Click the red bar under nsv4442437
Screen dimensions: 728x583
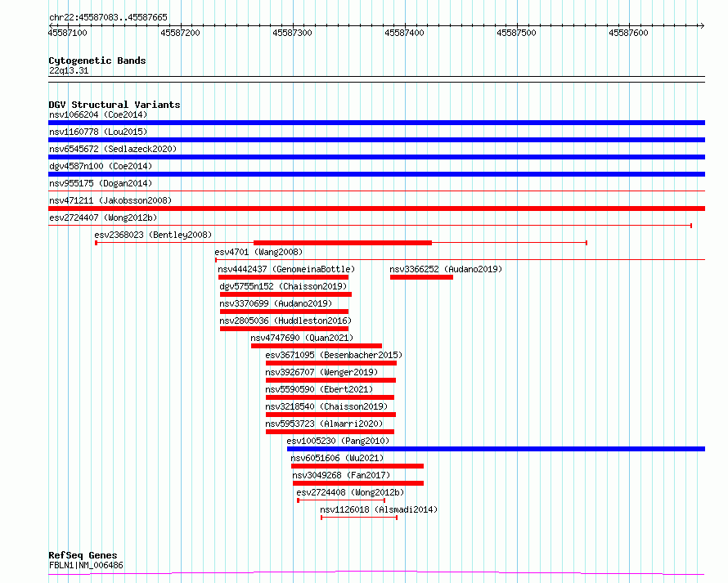[x=283, y=277]
